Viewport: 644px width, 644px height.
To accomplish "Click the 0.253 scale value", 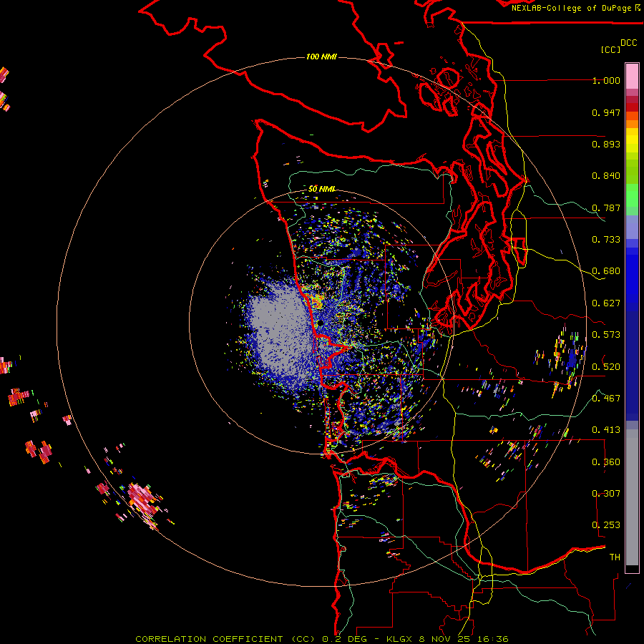I will tap(606, 525).
